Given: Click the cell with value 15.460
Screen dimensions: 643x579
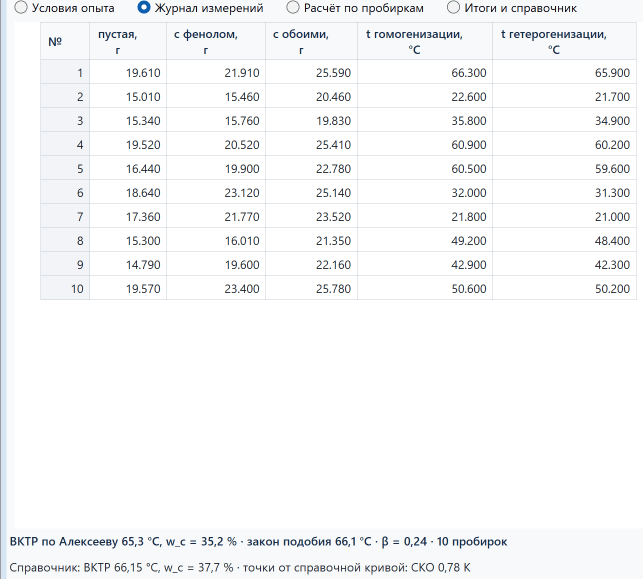Looking at the screenshot, I should [216, 97].
